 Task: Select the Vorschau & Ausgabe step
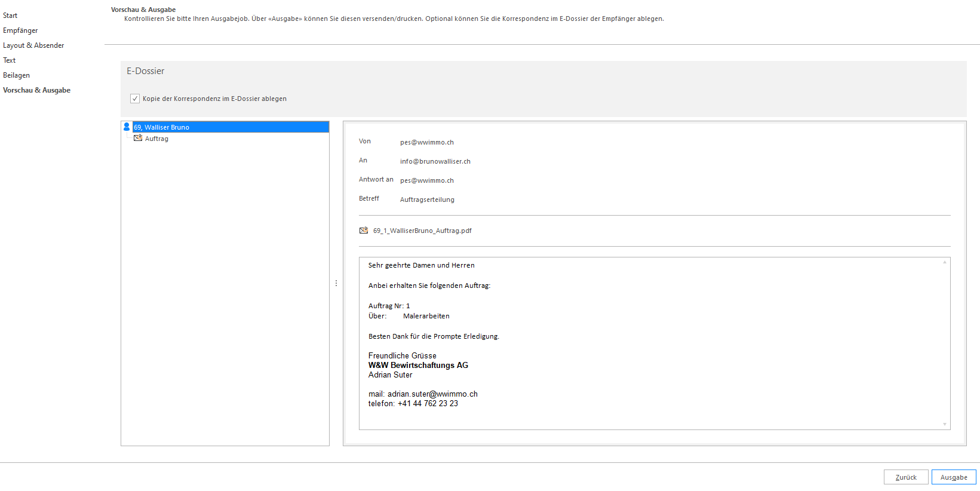pos(36,90)
